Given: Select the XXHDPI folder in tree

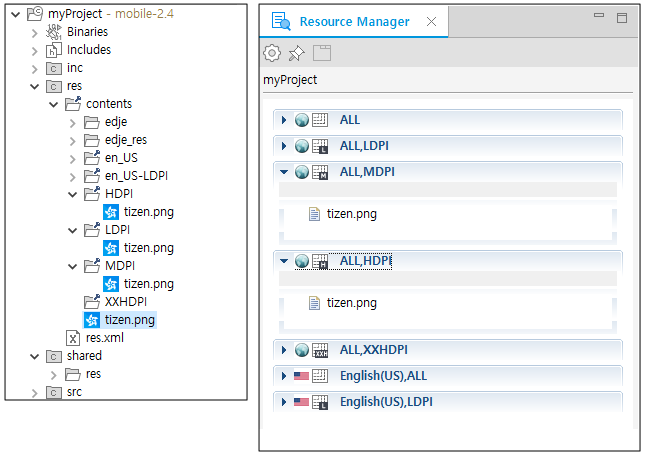Looking at the screenshot, I should coord(125,302).
